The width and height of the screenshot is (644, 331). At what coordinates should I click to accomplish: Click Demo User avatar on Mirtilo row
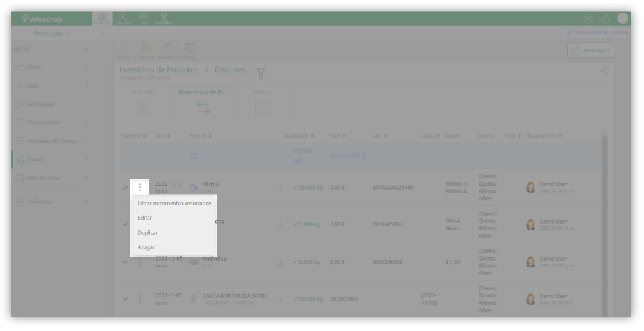[x=531, y=188]
